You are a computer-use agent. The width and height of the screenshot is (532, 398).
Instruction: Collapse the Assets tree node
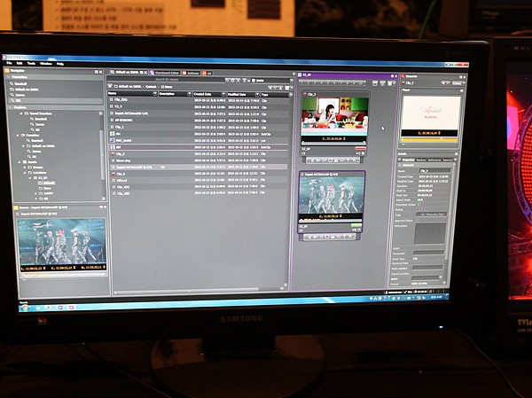(x=19, y=162)
